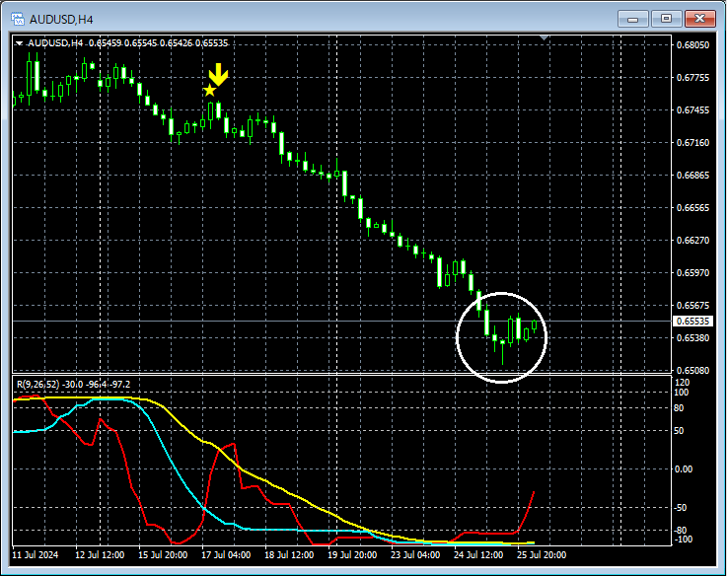Open the chart menu triangle beside AUDUSD,H4
The height and width of the screenshot is (576, 728).
pos(19,43)
